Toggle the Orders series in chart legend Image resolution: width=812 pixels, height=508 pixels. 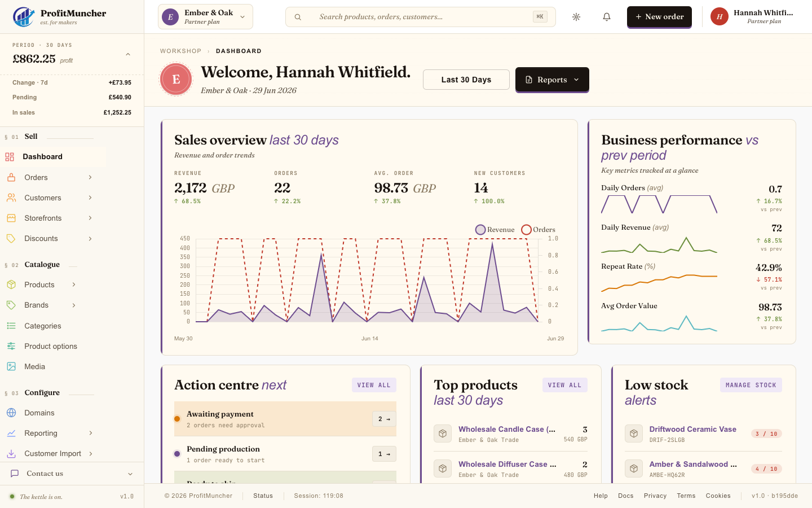tap(539, 230)
